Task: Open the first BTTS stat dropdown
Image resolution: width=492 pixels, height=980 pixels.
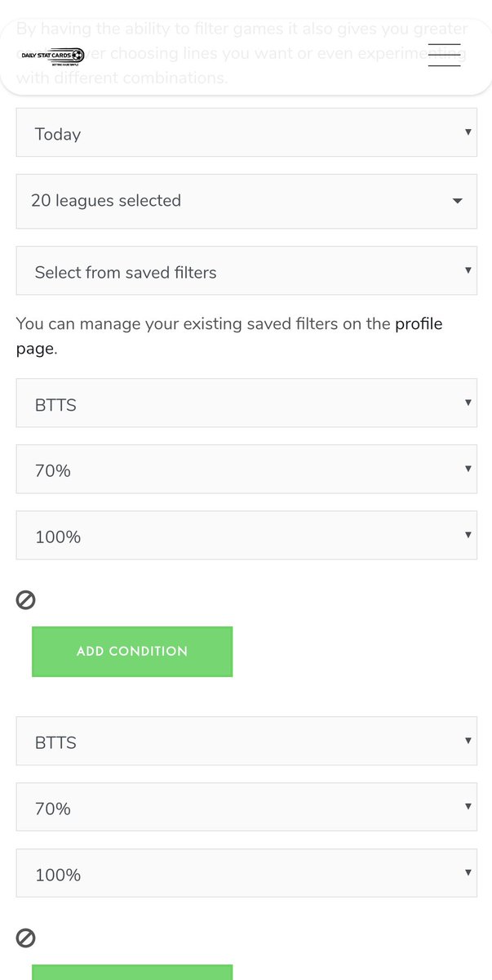Action: pos(246,403)
